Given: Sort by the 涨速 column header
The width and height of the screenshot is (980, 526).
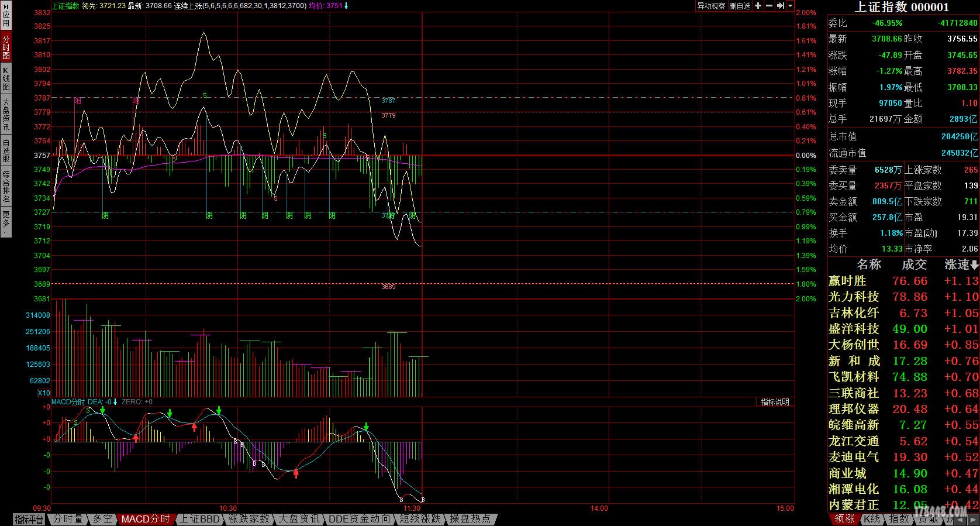Looking at the screenshot, I should [961, 264].
